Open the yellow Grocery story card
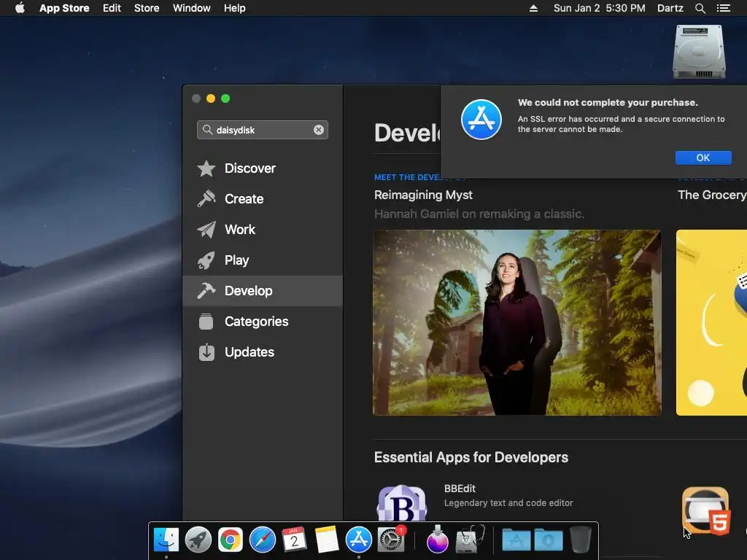747x560 pixels. (711, 322)
